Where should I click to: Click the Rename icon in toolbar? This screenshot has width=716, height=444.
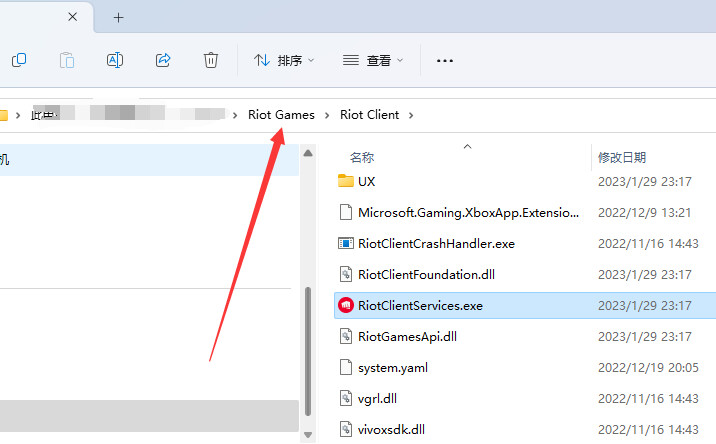click(x=115, y=60)
